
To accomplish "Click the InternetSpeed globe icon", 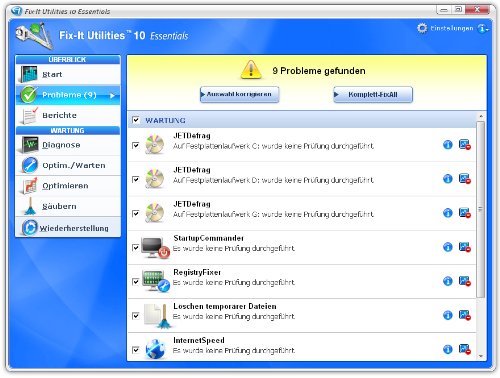I will [x=155, y=349].
